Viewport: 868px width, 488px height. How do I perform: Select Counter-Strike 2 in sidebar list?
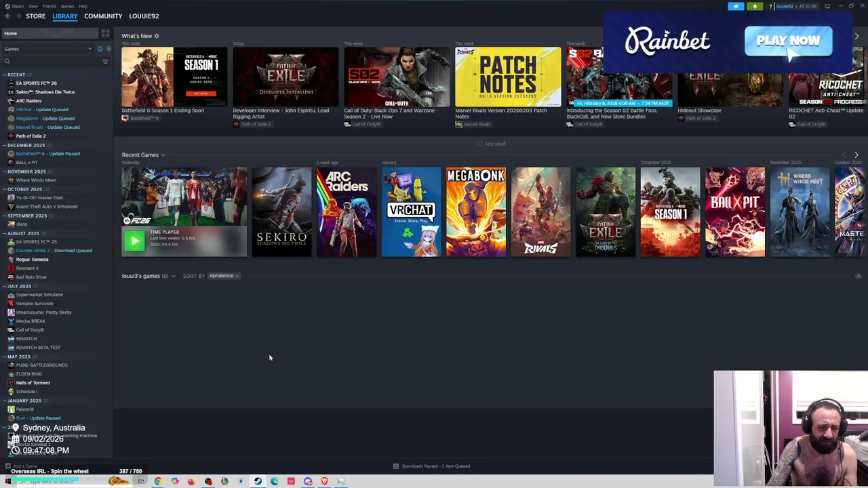point(54,251)
